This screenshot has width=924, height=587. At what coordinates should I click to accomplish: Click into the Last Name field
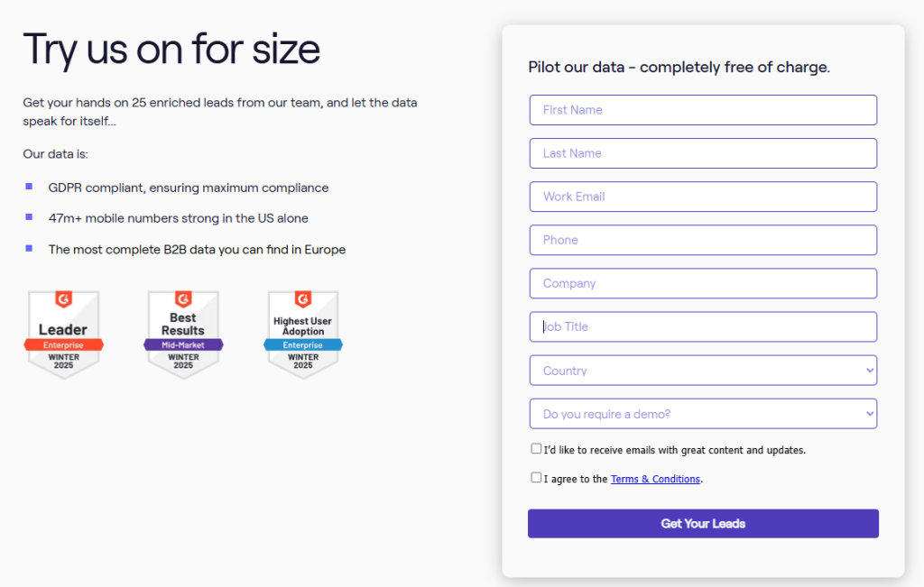coord(703,153)
